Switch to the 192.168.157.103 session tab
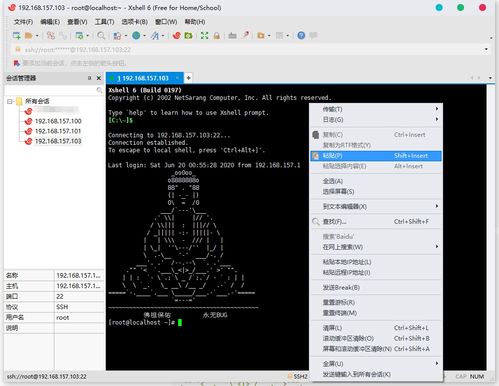499x386 pixels. (145, 78)
